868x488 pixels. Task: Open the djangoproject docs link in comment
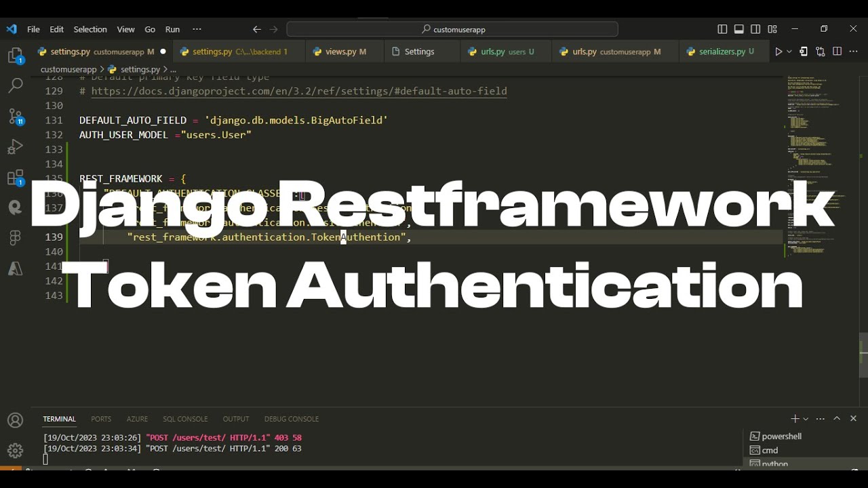[x=299, y=91]
